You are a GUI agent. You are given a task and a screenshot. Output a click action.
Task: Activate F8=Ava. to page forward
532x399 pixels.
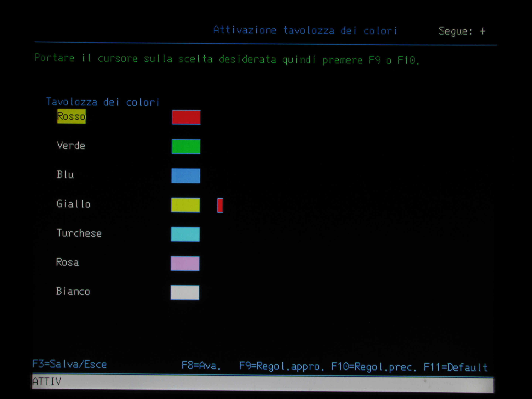[201, 366]
